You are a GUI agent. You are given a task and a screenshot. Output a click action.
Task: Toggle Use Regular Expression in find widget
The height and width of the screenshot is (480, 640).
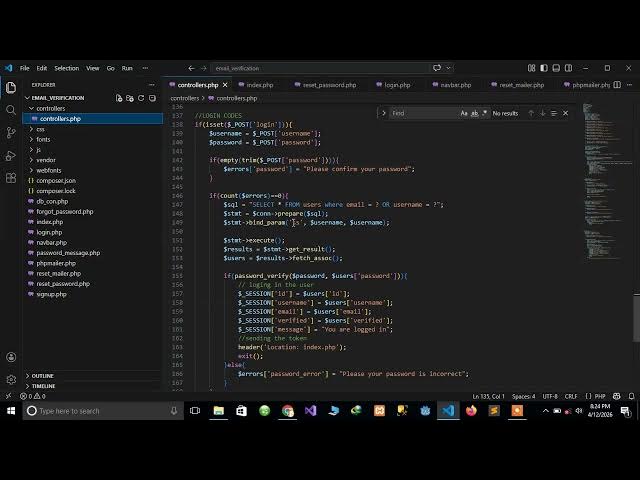484,113
